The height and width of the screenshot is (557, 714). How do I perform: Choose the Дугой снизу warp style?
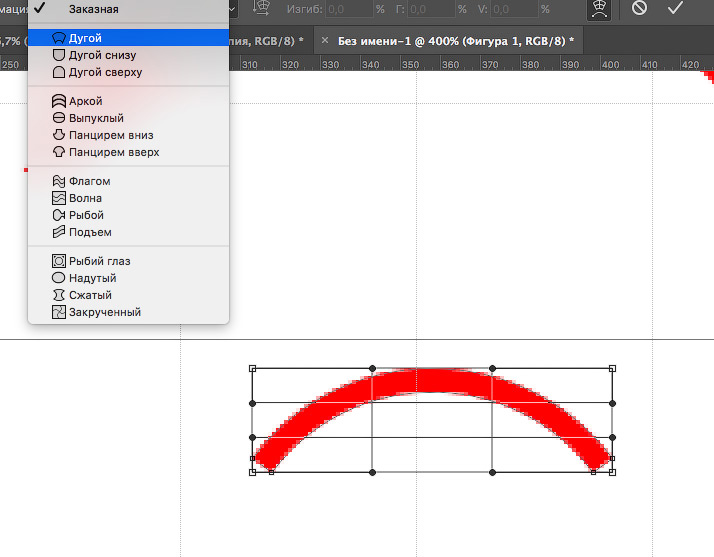(x=128, y=55)
